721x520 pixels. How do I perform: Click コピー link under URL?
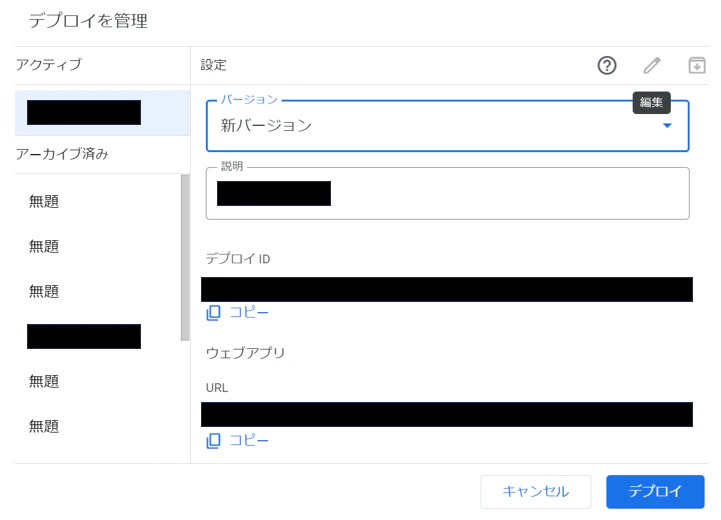(249, 440)
